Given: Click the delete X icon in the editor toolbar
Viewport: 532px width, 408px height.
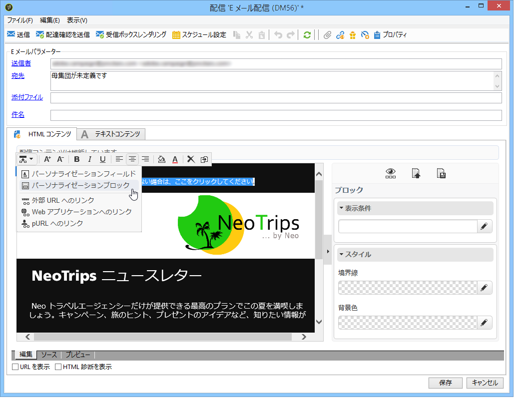Looking at the screenshot, I should pyautogui.click(x=191, y=159).
